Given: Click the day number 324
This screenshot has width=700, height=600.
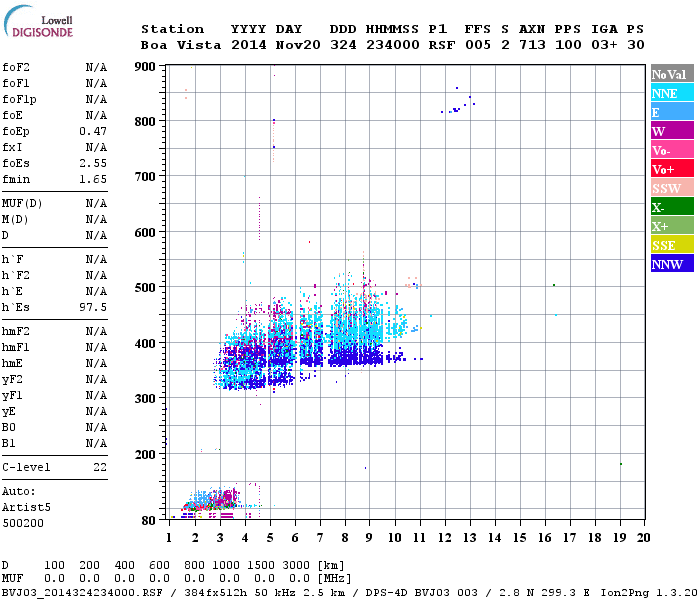Looking at the screenshot, I should coord(343,45).
